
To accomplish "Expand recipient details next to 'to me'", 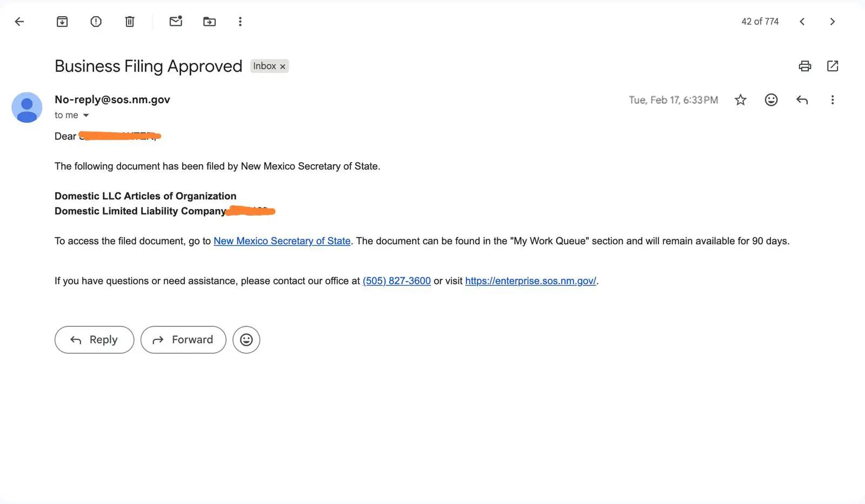I will [85, 115].
